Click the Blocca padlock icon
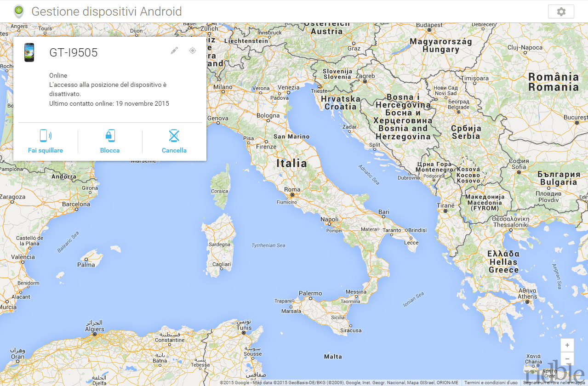This screenshot has height=386, width=588. pos(109,135)
